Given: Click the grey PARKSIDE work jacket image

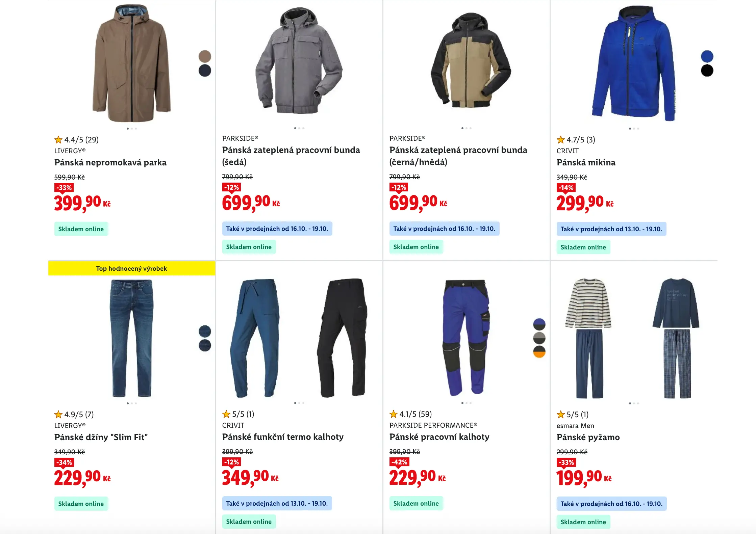Looking at the screenshot, I should 299,62.
